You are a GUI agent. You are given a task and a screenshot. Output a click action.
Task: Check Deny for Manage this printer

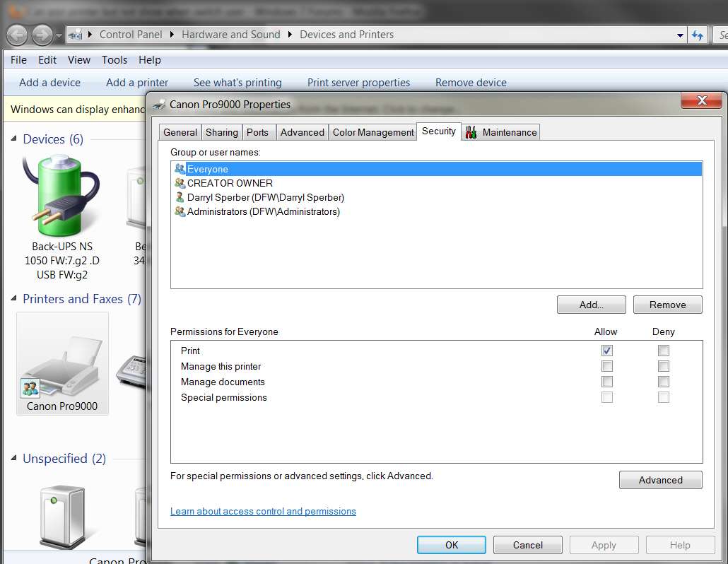(664, 366)
